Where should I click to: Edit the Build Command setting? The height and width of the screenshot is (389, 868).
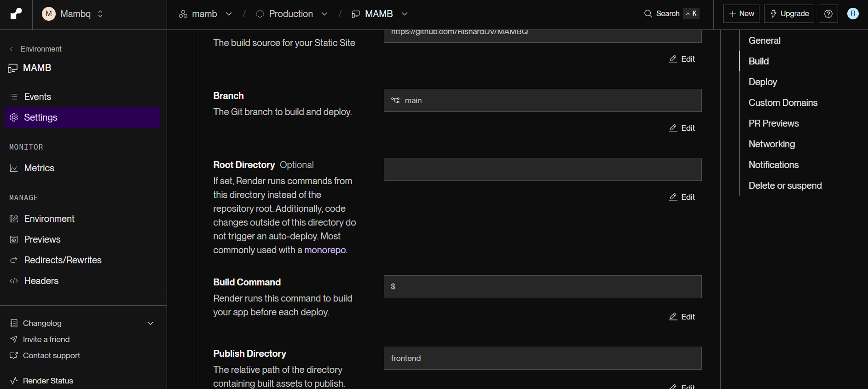click(682, 317)
